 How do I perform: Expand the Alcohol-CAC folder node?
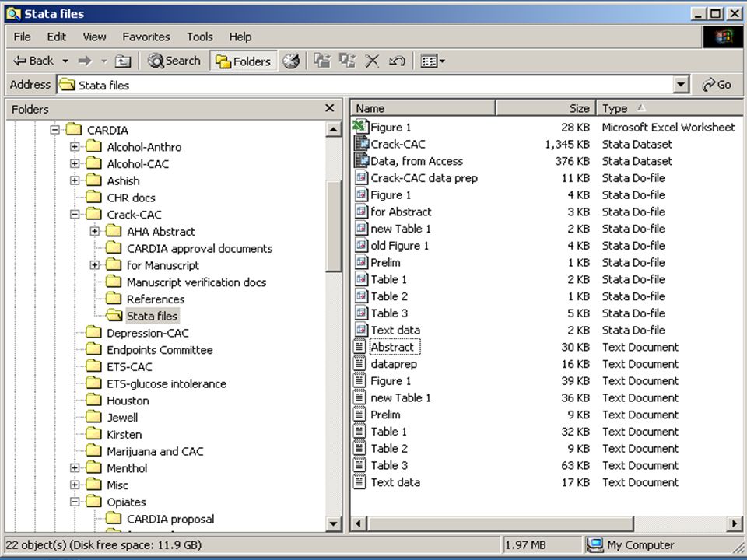coord(75,163)
